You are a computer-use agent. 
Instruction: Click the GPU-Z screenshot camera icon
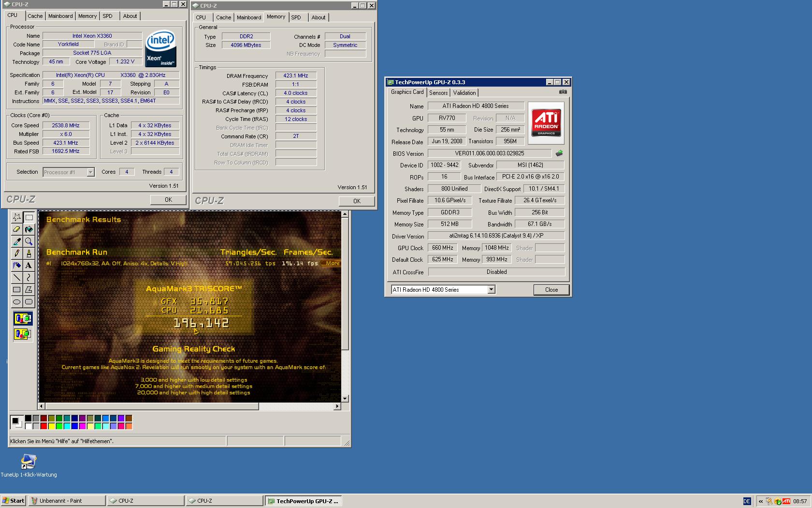tap(563, 92)
